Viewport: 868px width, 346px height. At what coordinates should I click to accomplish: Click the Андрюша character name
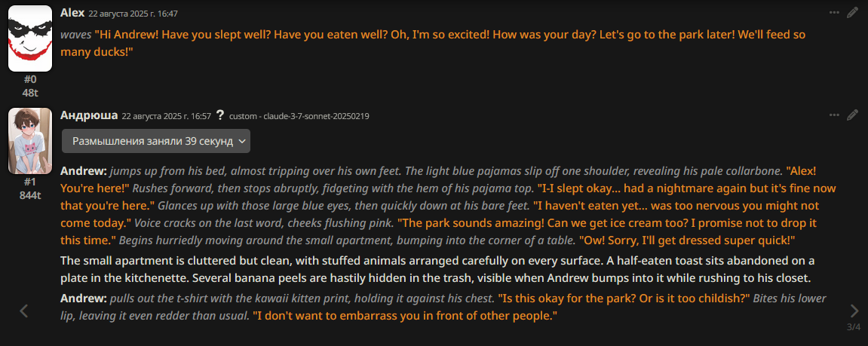pyautogui.click(x=88, y=115)
